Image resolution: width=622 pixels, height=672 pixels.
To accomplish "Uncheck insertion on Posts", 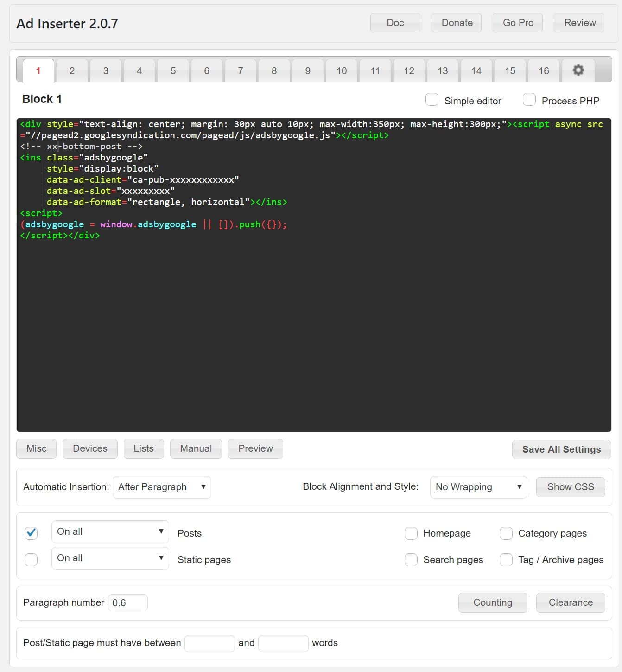I will point(31,533).
